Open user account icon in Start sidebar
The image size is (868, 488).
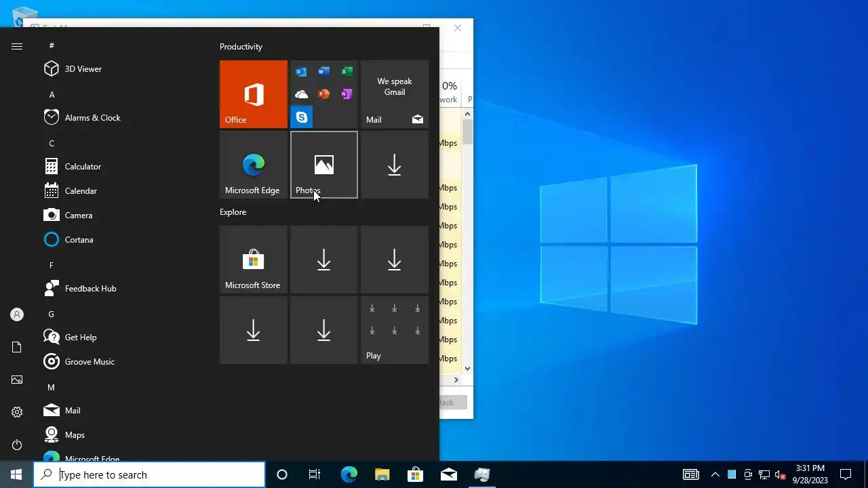(17, 314)
